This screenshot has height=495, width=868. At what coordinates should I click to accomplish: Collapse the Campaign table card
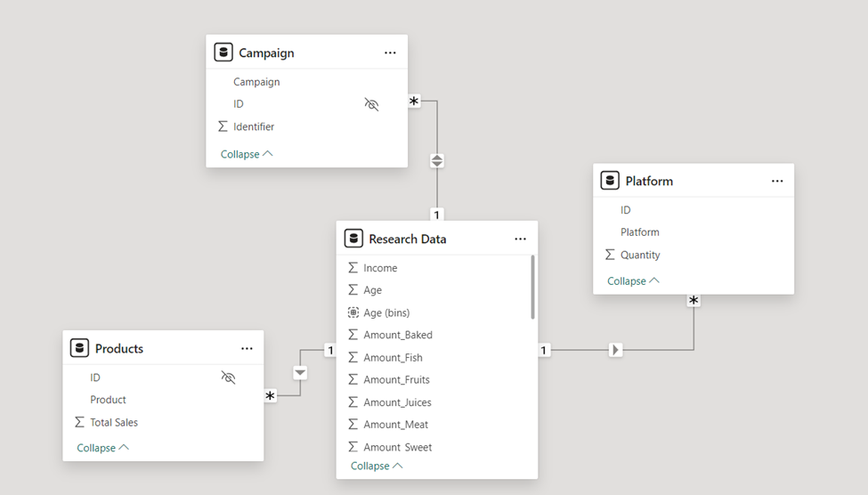(247, 154)
